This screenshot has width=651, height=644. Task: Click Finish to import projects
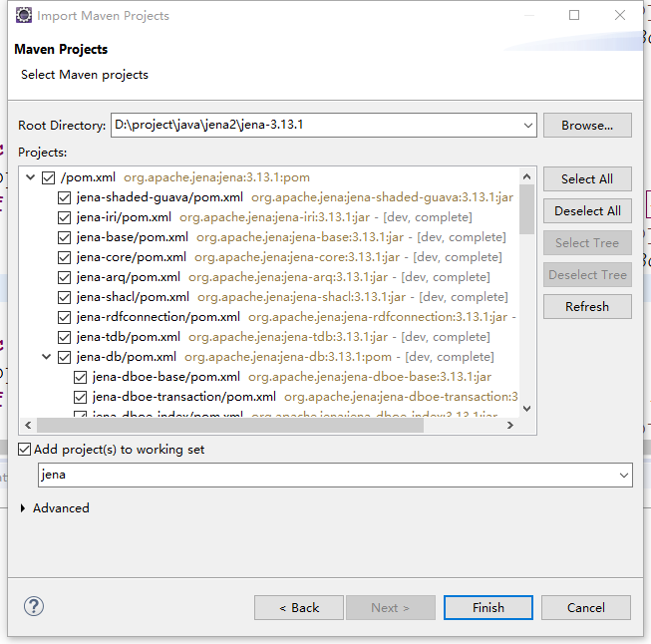[x=488, y=607]
